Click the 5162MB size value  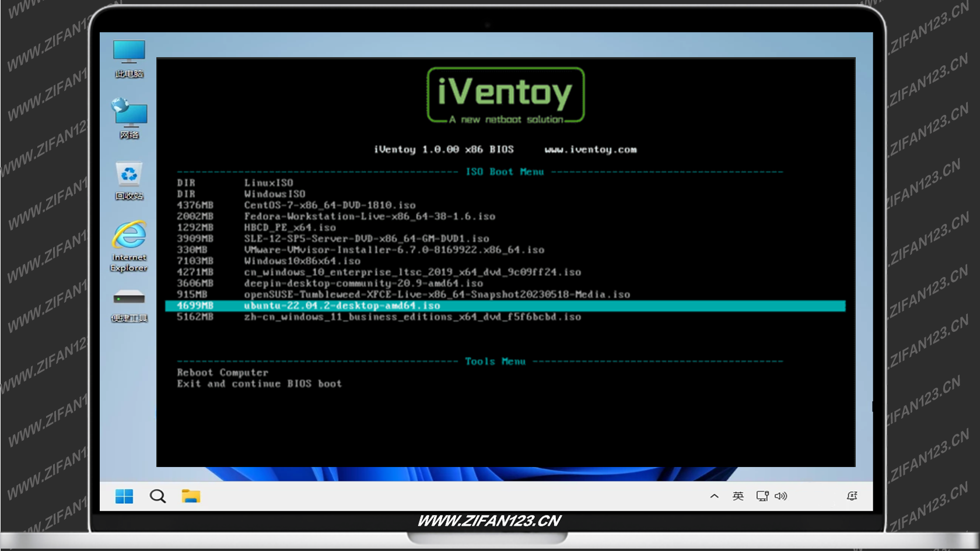(195, 317)
